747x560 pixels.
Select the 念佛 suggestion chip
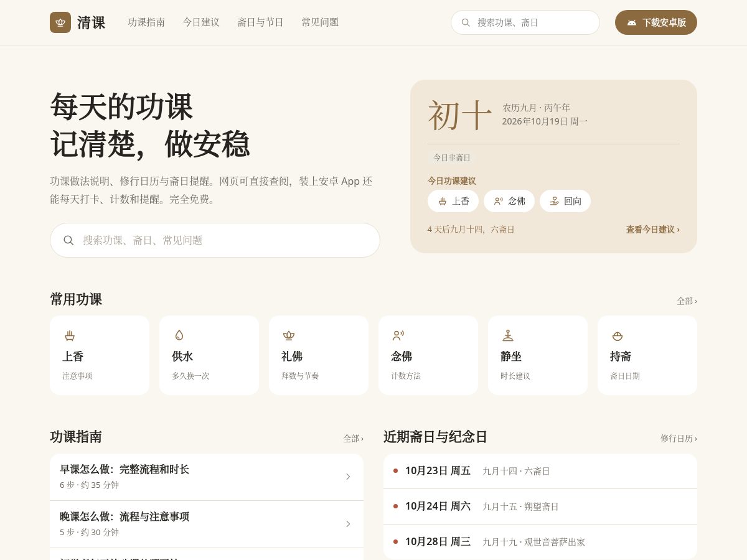pyautogui.click(x=509, y=201)
